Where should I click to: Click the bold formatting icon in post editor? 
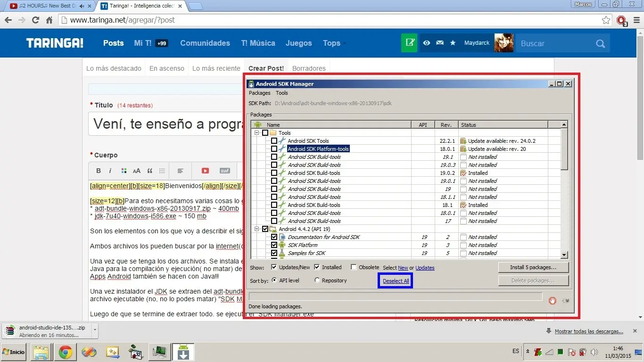pyautogui.click(x=99, y=171)
